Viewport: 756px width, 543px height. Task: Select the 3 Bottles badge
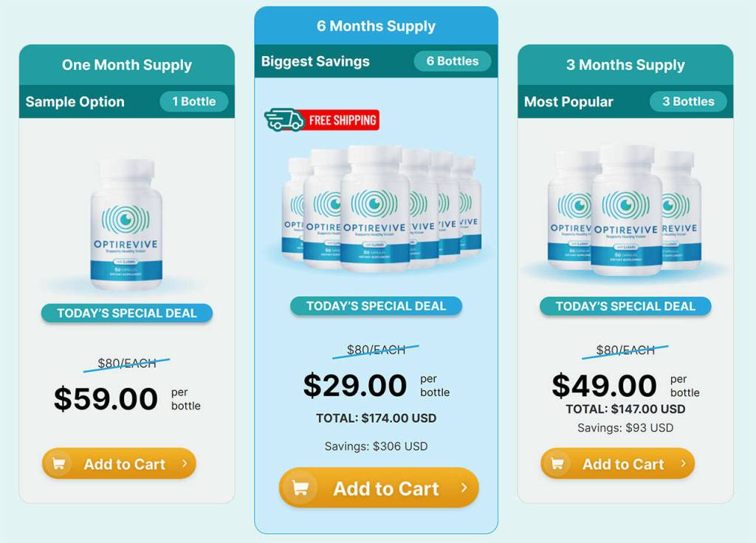click(688, 102)
